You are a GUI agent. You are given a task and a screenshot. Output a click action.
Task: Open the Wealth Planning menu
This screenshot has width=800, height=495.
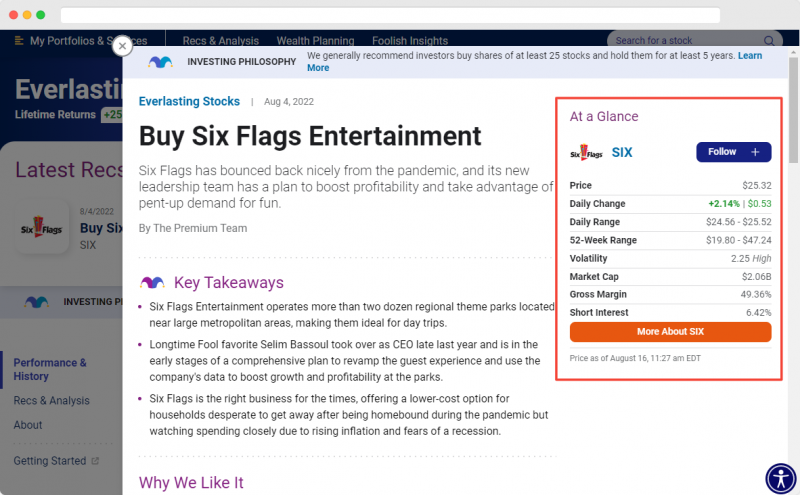[315, 41]
